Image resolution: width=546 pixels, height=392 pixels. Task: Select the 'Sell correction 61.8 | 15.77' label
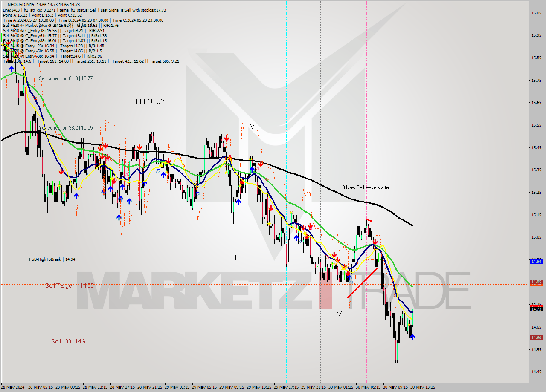coord(66,78)
